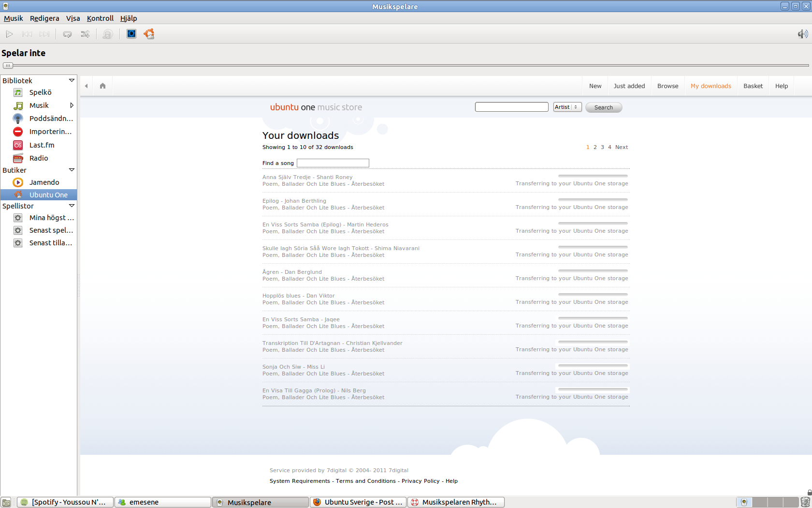Click Anna Själv Tredje - Shanti Roney
This screenshot has height=508, width=812.
coord(307,177)
